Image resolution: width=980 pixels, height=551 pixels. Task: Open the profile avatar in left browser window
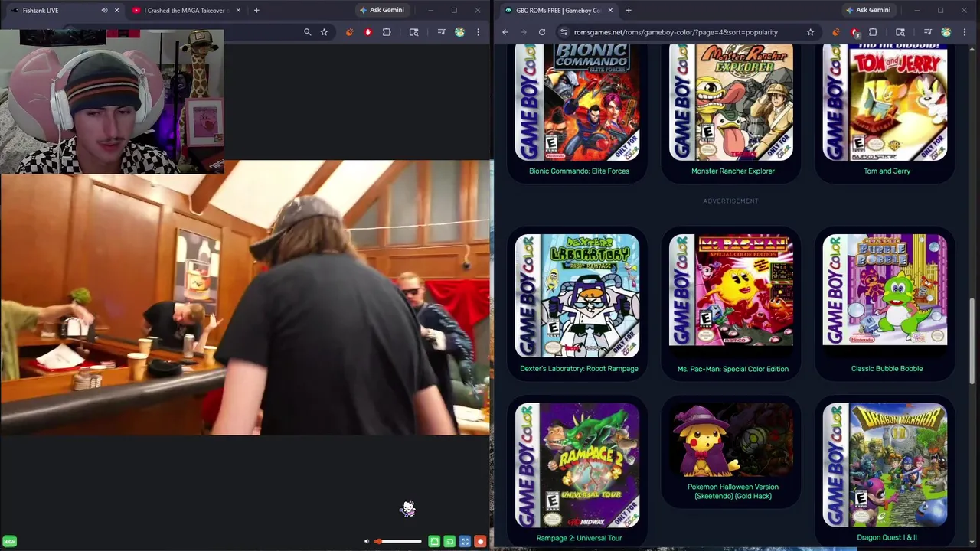point(459,32)
